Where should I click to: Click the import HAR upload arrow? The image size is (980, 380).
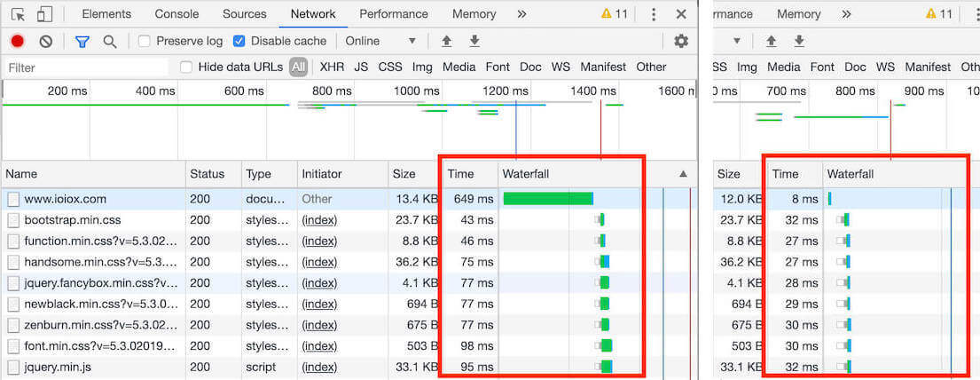coord(446,41)
